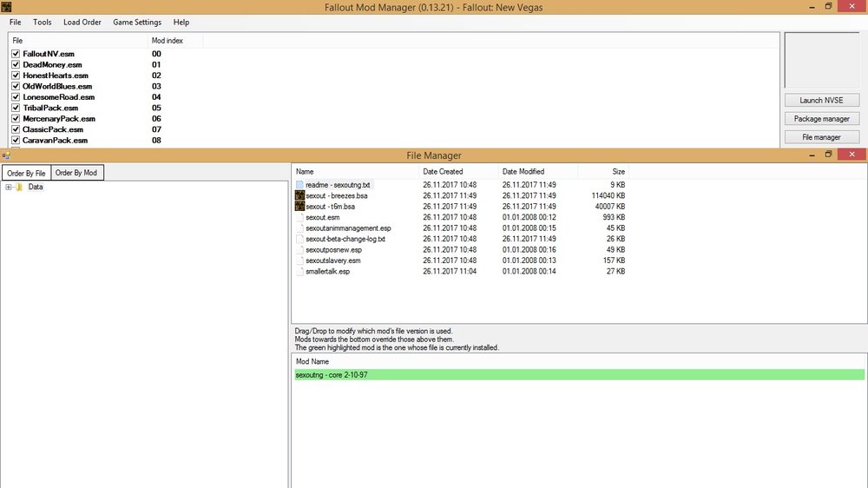Sort files by Size column header
This screenshot has width=868, height=488.
603,172
